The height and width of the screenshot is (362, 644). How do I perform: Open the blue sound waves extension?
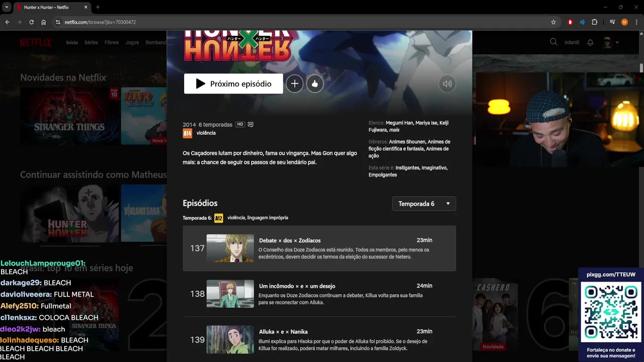click(582, 22)
